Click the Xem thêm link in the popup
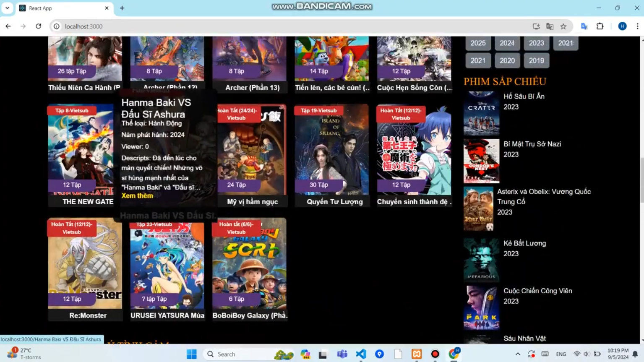Viewport: 644px width, 362px height. point(137,196)
